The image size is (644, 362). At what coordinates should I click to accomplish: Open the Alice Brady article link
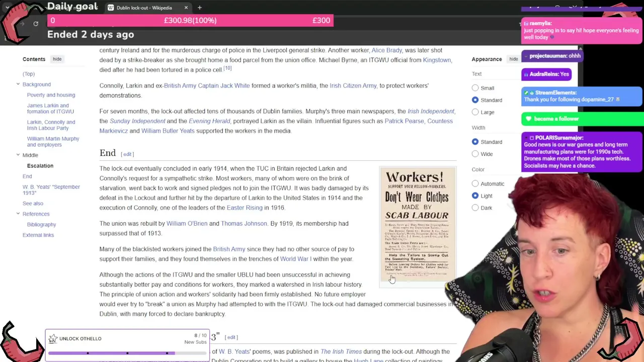point(387,50)
